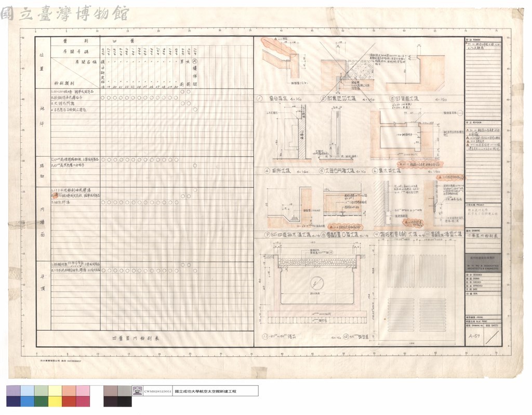
Task: Click the circled number 1 detail marker
Action: [x=260, y=98]
